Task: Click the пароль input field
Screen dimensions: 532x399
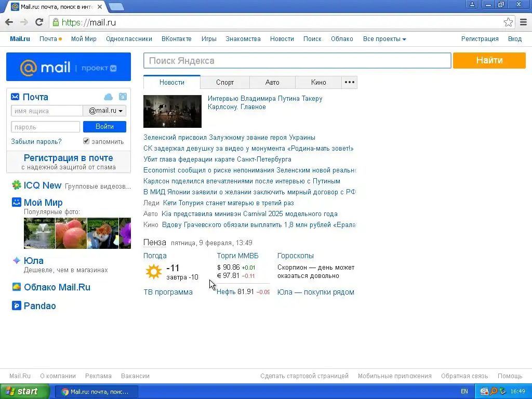Action: 46,127
